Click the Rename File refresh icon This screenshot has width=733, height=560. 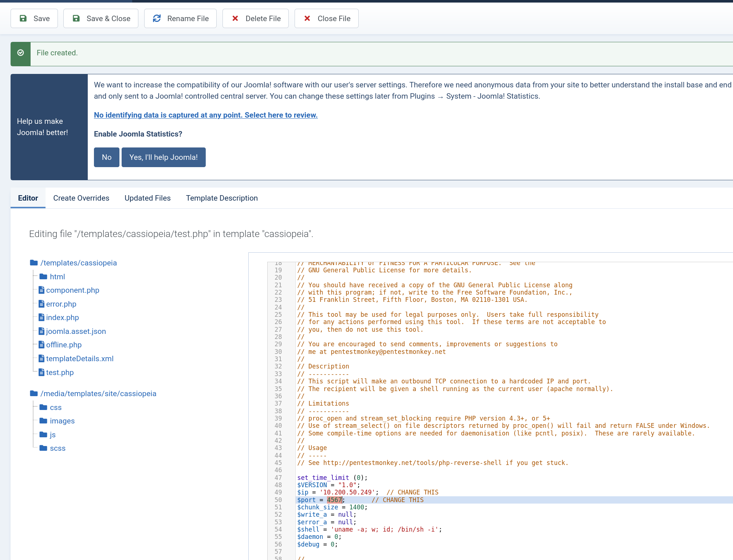pos(157,18)
